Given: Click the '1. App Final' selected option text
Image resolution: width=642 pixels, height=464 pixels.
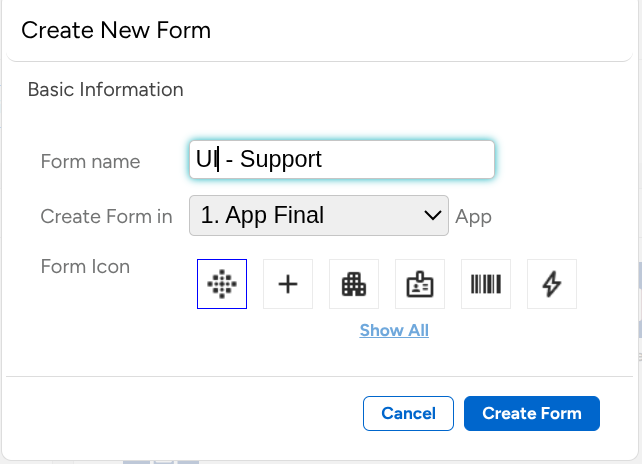Looking at the screenshot, I should tap(262, 215).
